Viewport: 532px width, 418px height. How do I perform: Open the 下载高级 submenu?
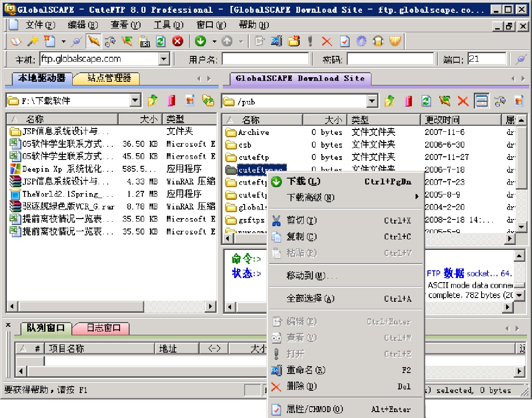346,197
